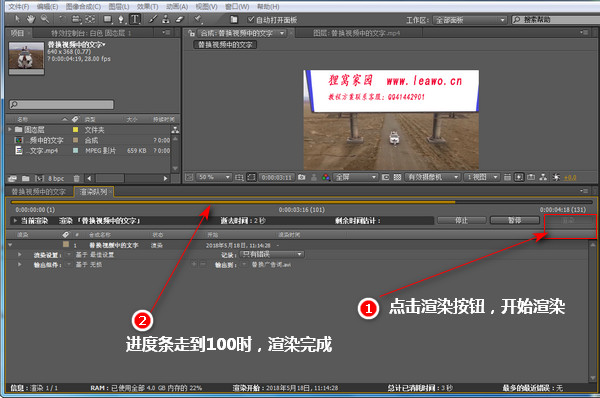Open the 1 视图 view layout dropdown

(481, 177)
